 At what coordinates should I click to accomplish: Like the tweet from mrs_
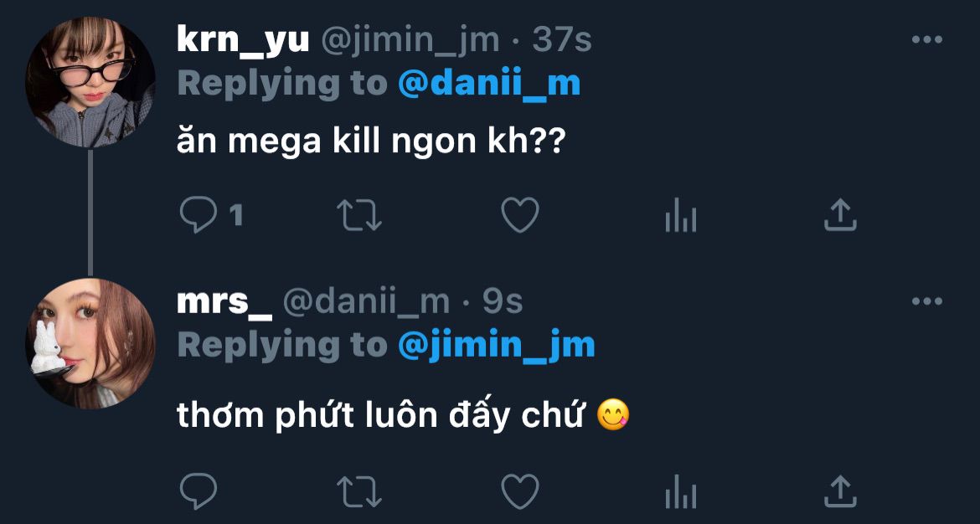click(x=519, y=490)
